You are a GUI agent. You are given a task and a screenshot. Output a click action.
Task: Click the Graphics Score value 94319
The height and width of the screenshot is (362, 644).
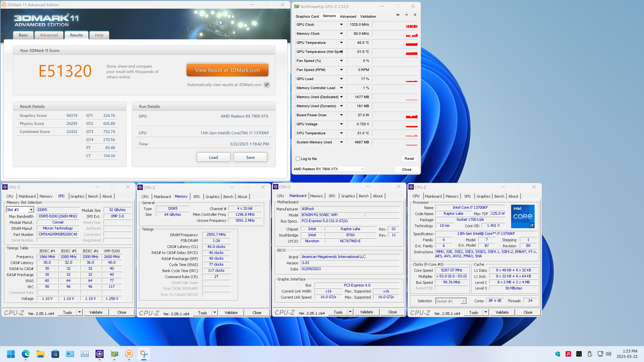coord(72,116)
